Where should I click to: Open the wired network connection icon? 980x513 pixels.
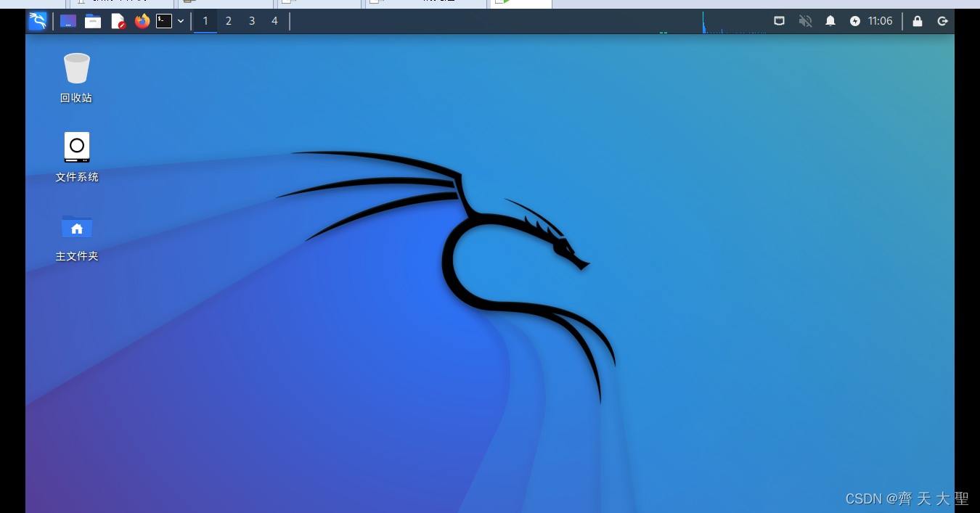coord(779,21)
